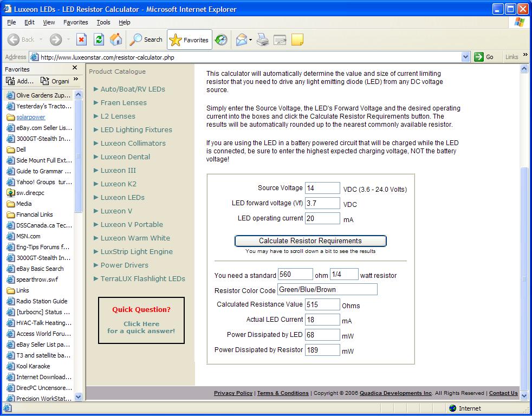Click Quadica Developments Inc link
This screenshot has width=532, height=416.
(x=395, y=393)
